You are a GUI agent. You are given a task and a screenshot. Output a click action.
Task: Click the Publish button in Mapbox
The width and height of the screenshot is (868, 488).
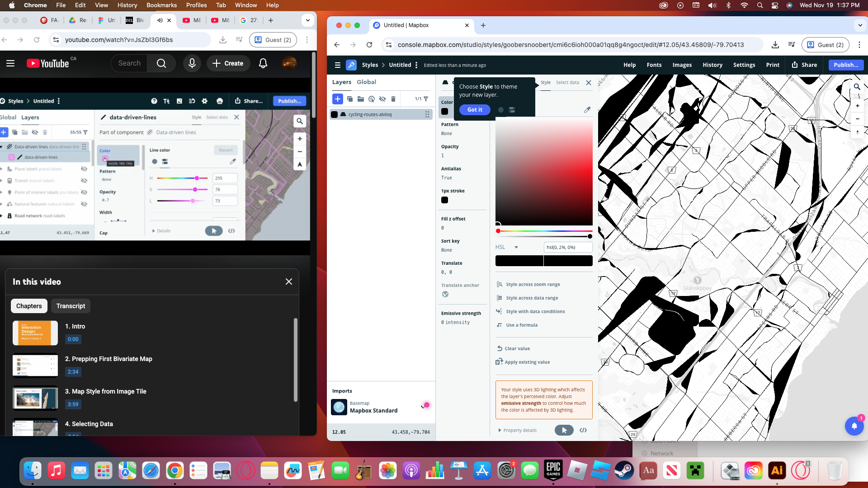point(846,65)
